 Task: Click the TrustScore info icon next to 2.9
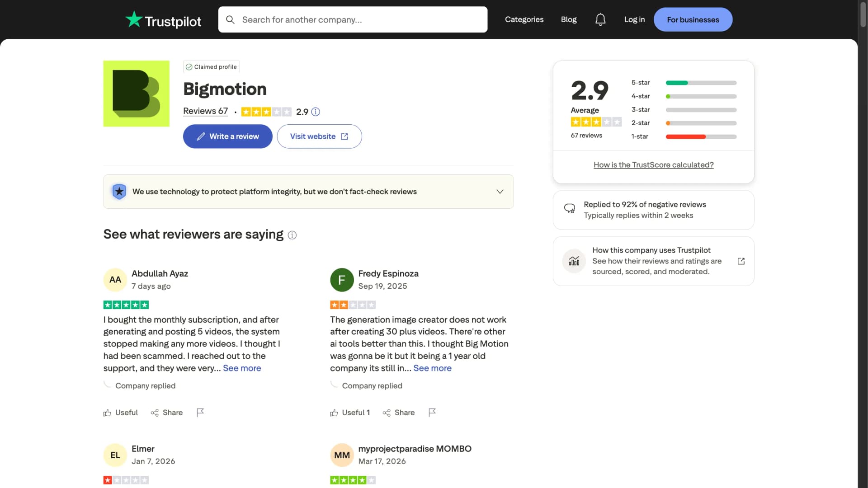point(316,111)
